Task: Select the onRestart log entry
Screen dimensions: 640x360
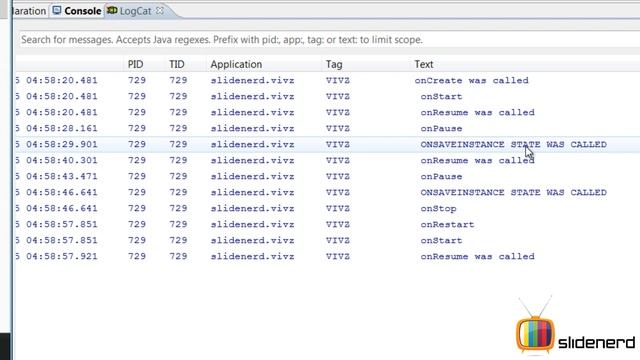Action: (328, 224)
